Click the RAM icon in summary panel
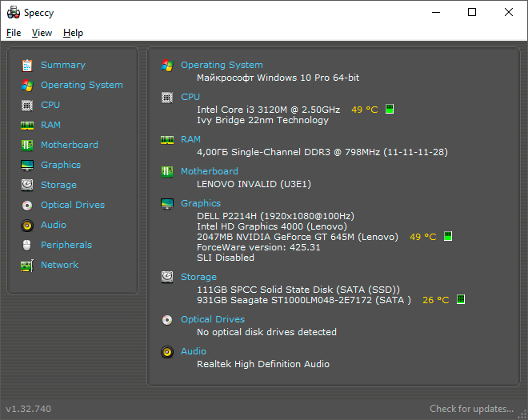This screenshot has width=528, height=420. (x=167, y=140)
